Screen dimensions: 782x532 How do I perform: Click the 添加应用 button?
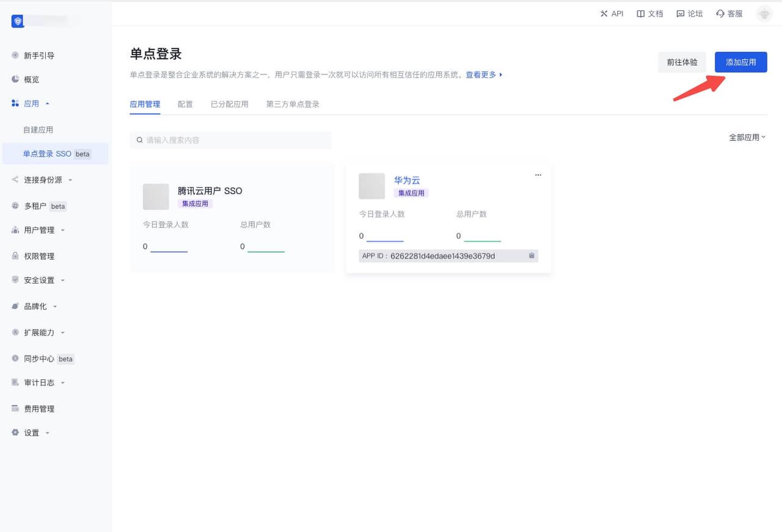(x=741, y=62)
